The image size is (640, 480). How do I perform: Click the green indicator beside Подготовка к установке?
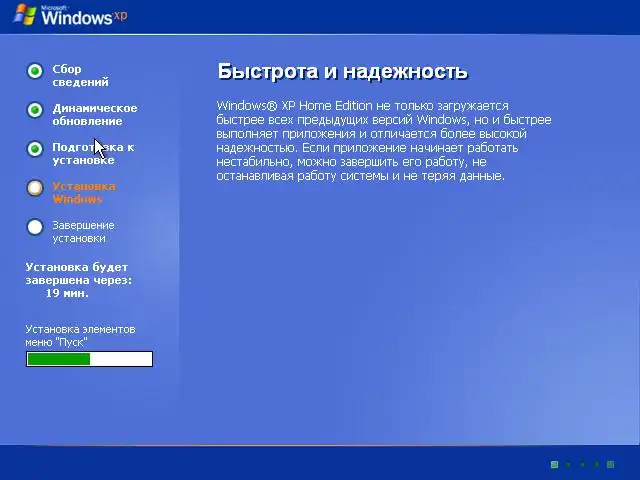35,149
